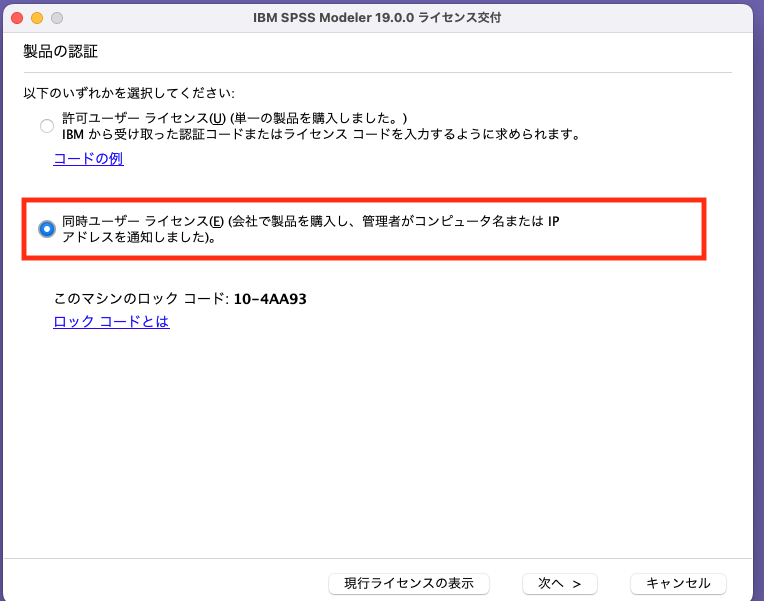Screen dimensions: 764x601
Task: Click the grayed-out zoom window button
Action: [x=57, y=18]
